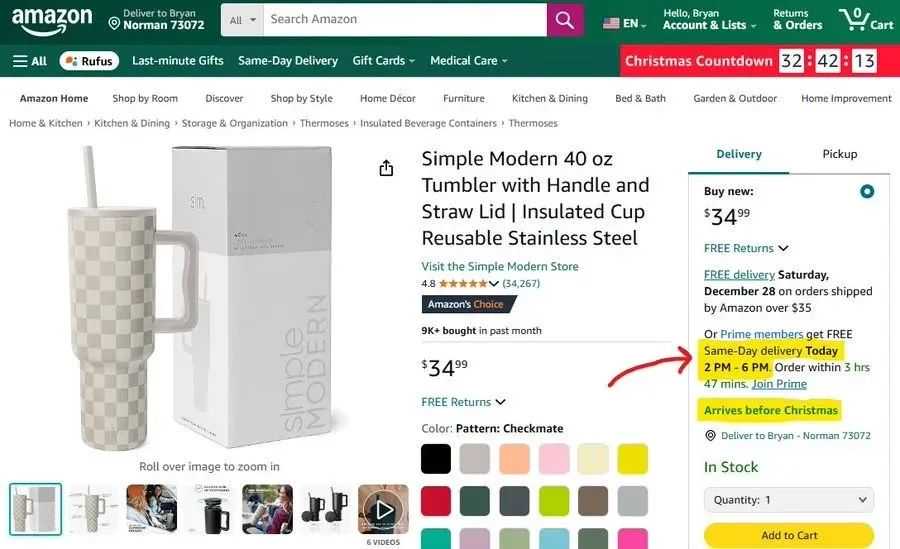Visit the Simple Modern Store link

pos(499,266)
